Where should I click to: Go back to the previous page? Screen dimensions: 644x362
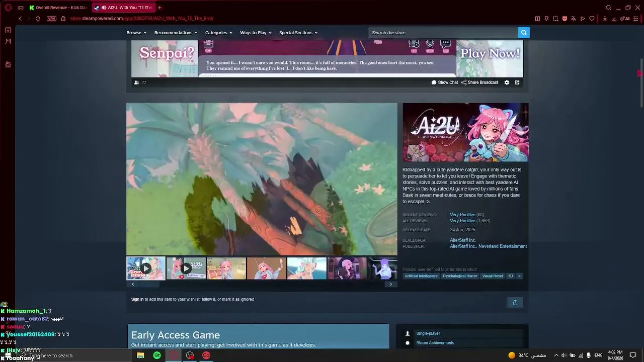pos(20,19)
